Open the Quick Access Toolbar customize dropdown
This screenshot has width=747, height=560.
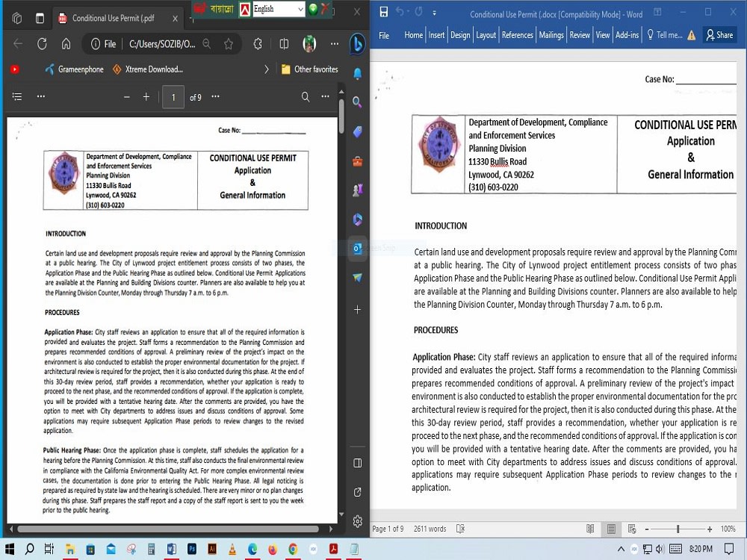[x=434, y=13]
